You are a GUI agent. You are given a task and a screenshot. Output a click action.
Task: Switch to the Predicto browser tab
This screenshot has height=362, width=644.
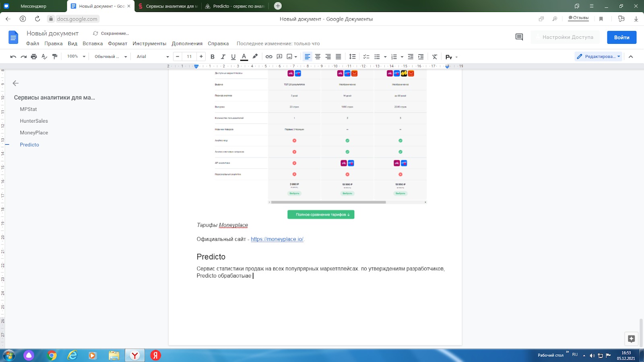click(235, 6)
